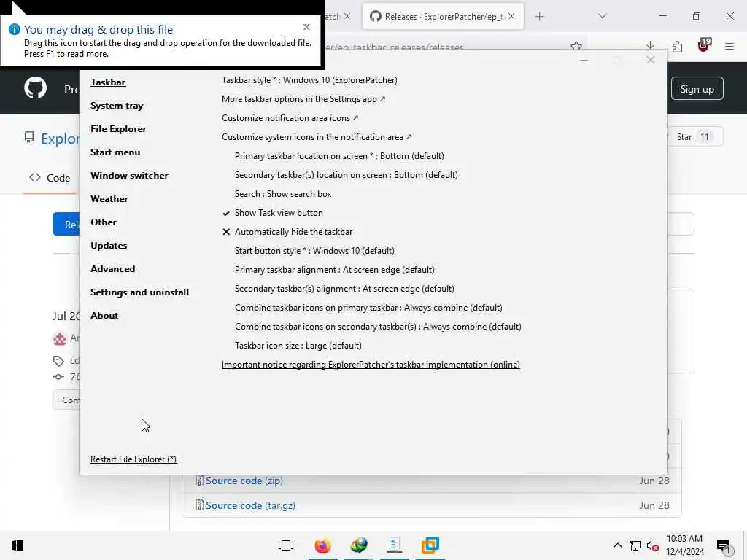Change Taskbar icon size option
This screenshot has height=560, width=747.
298,346
